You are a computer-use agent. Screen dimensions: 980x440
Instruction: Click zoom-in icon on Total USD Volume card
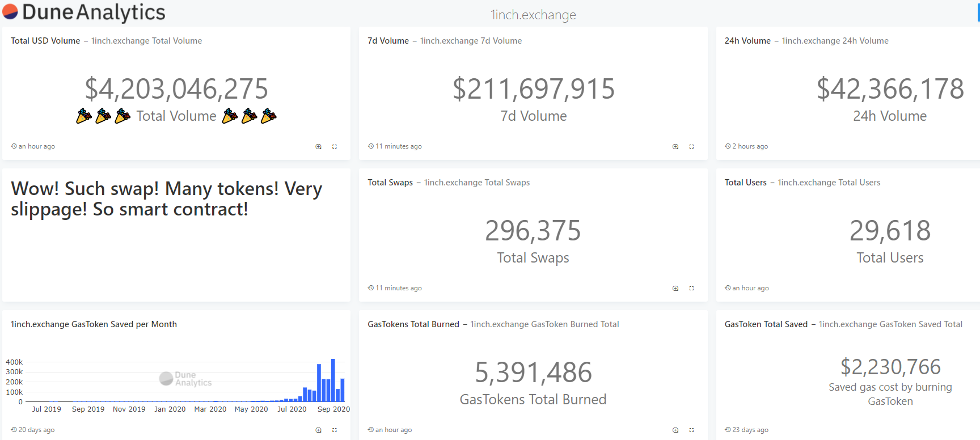[319, 146]
